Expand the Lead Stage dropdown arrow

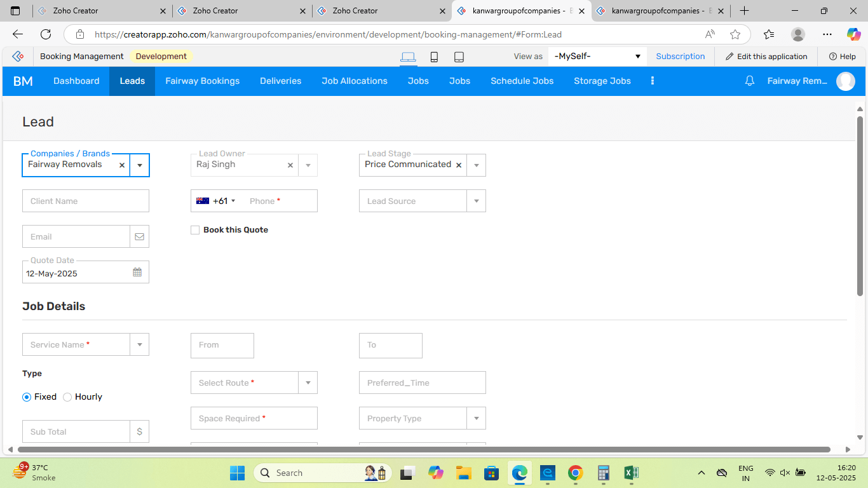pos(477,165)
